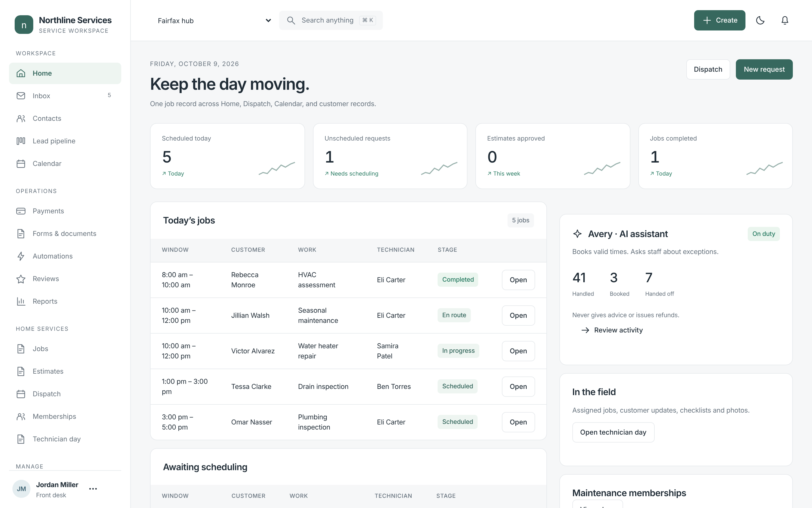Screen dimensions: 812x508
Task: Click the New request button
Action: click(x=764, y=69)
